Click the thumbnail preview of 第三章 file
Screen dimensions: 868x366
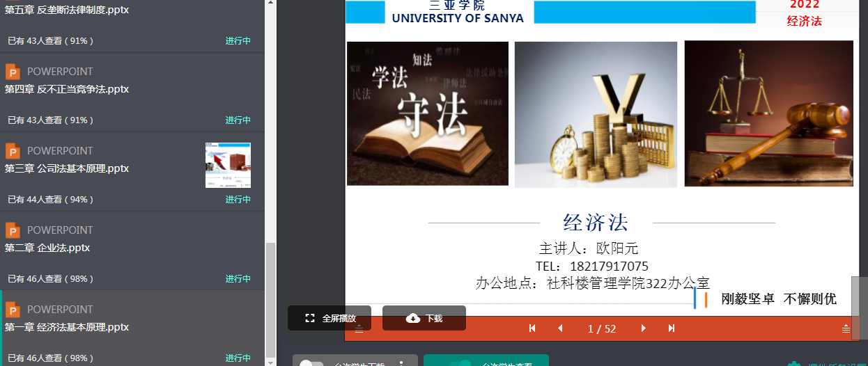[x=228, y=165]
